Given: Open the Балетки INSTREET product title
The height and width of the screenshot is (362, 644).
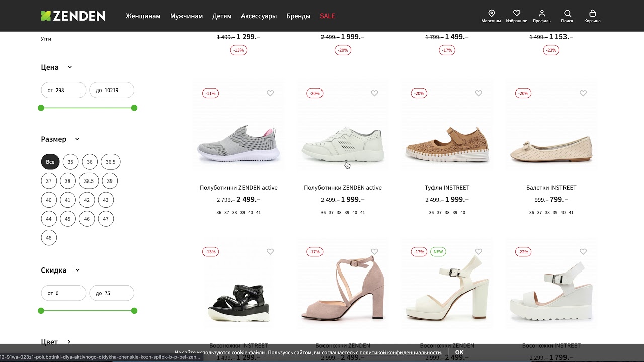Looking at the screenshot, I should tap(551, 188).
